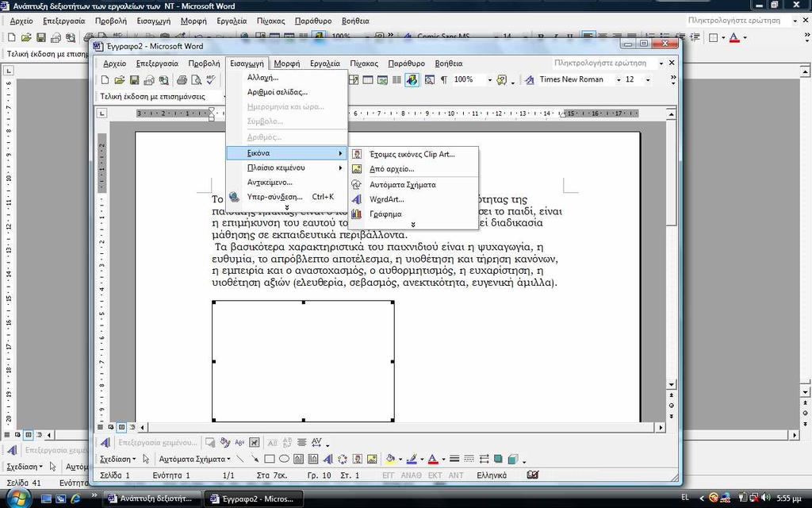
Task: Click Insert WordArt icon on Drawing toolbar
Action: 327,459
